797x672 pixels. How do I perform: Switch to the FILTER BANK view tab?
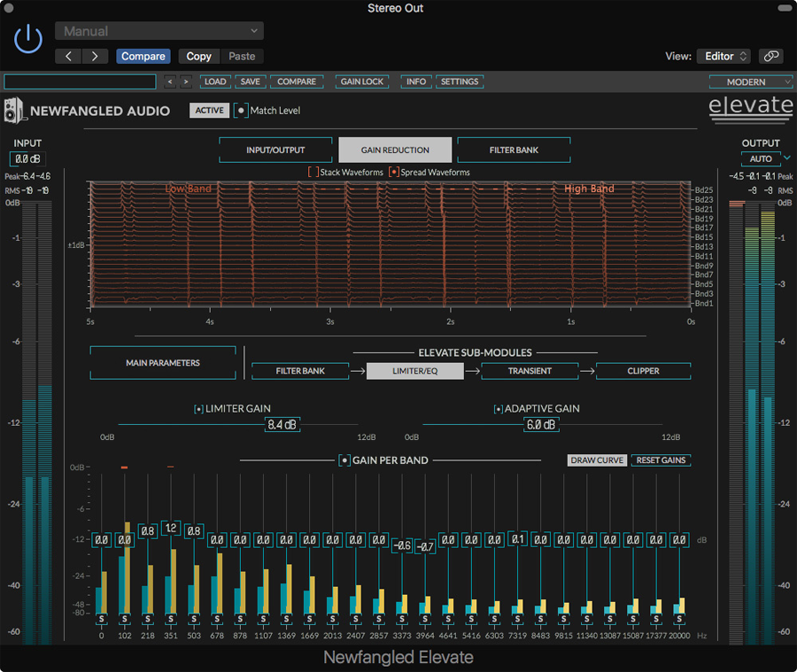coord(514,150)
